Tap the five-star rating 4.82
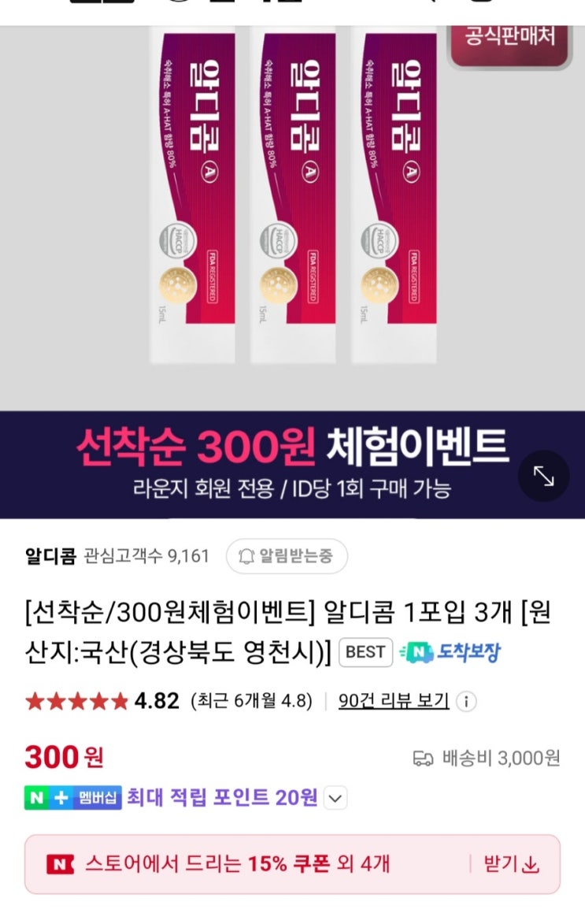The width and height of the screenshot is (585, 924). [102, 700]
